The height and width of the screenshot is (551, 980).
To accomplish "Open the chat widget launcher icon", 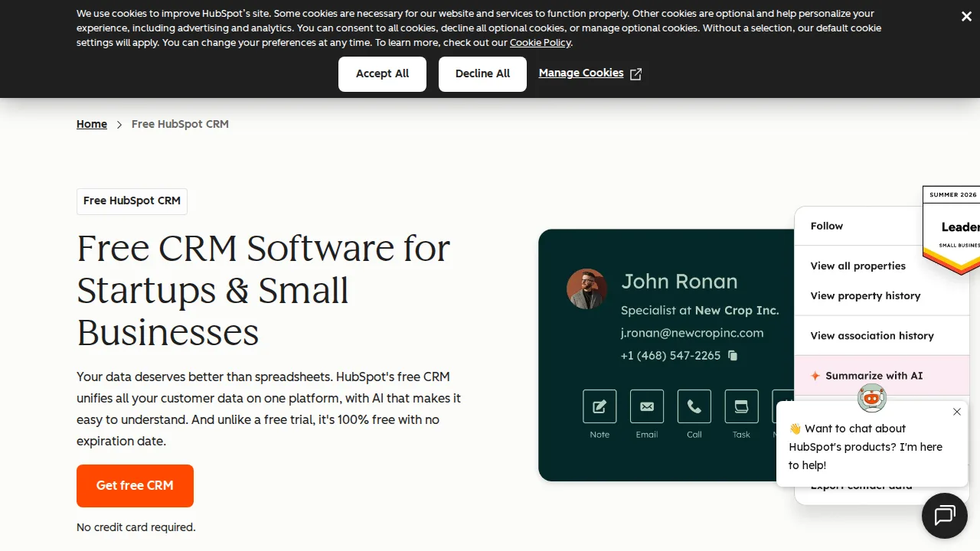I will pos(945,516).
